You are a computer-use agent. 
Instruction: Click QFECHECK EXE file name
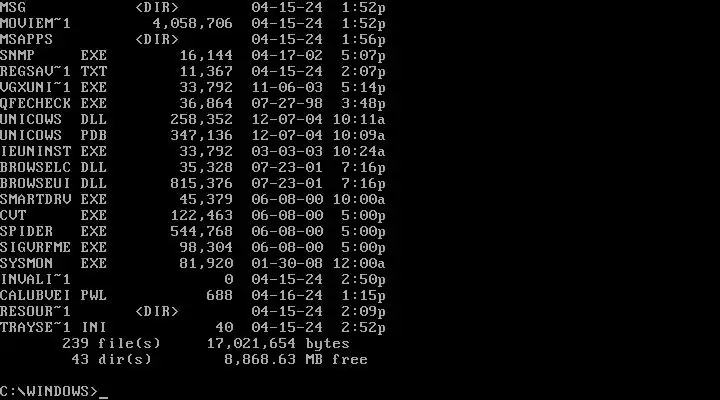coord(53,104)
